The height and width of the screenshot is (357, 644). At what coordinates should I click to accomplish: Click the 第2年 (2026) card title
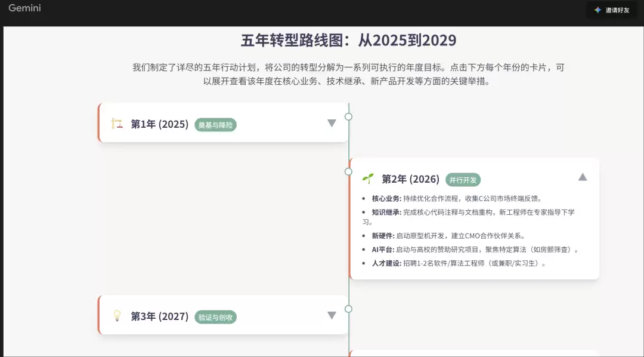tap(410, 179)
